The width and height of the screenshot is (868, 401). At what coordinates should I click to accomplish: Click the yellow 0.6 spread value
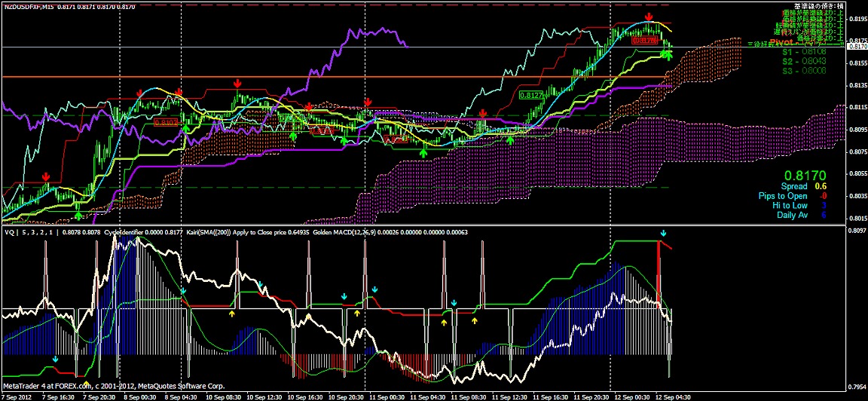(x=820, y=187)
